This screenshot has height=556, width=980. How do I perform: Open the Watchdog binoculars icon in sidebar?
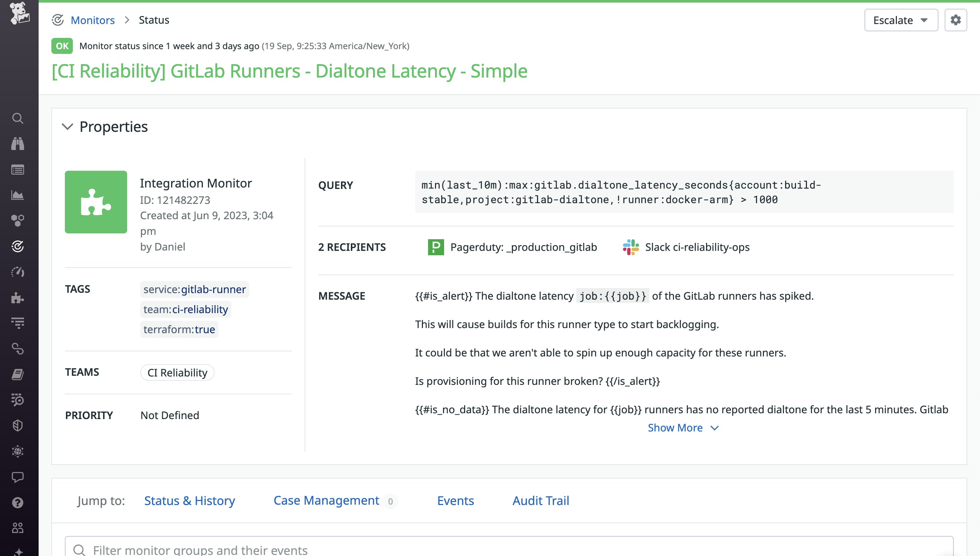tap(18, 144)
